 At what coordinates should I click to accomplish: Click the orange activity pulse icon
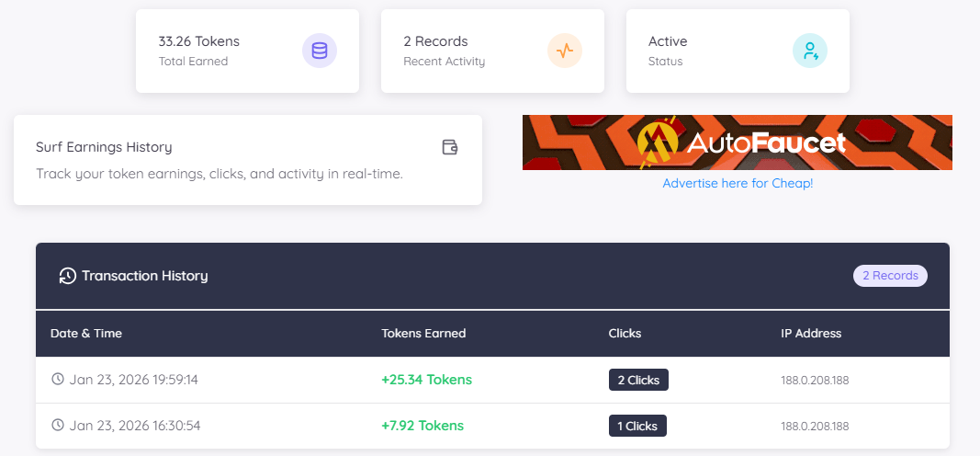565,51
